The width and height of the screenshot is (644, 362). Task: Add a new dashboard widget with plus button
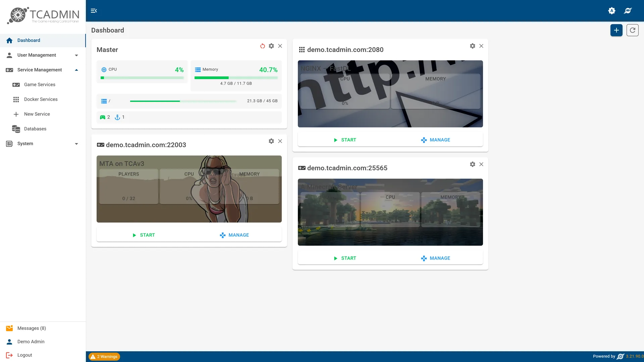(616, 30)
